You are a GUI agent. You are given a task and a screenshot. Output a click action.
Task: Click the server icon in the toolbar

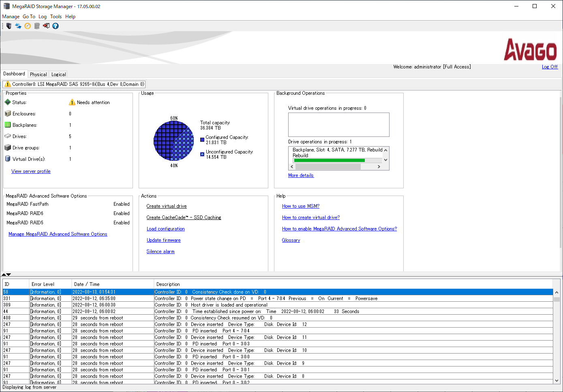coord(9,26)
